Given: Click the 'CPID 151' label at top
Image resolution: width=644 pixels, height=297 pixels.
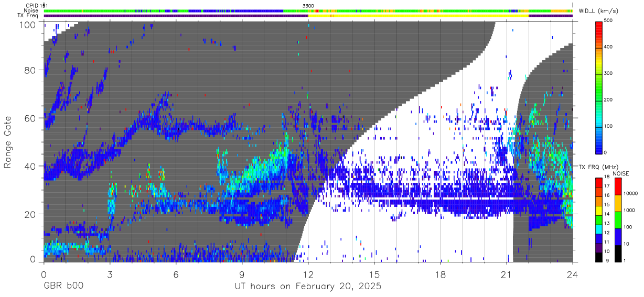Looking at the screenshot, I should pos(37,5).
